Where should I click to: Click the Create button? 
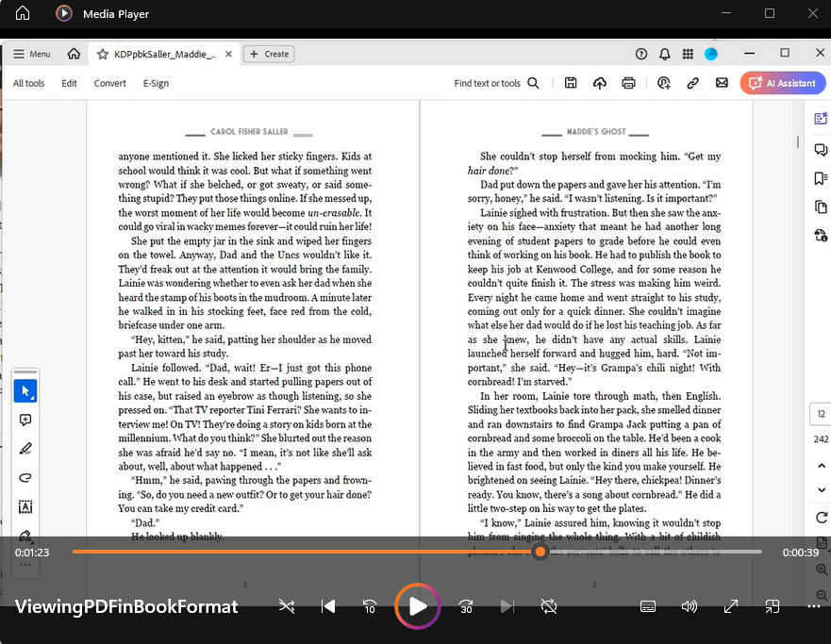(269, 54)
